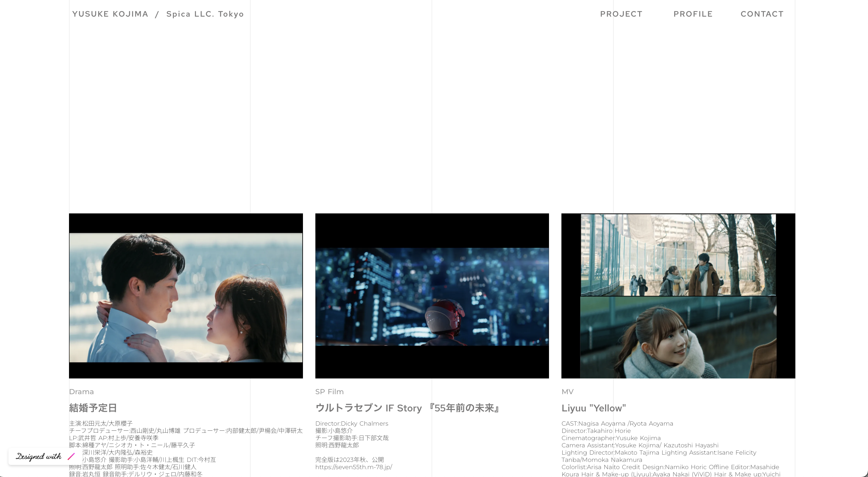
Task: Click the pink STUDIO slash logo icon
Action: point(71,457)
